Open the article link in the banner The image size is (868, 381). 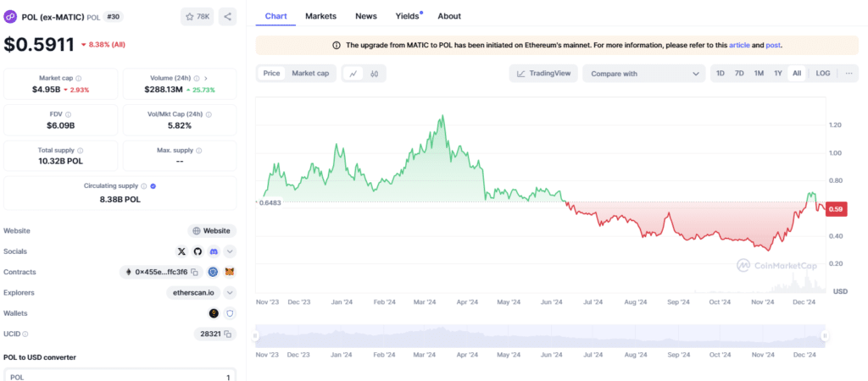point(739,46)
